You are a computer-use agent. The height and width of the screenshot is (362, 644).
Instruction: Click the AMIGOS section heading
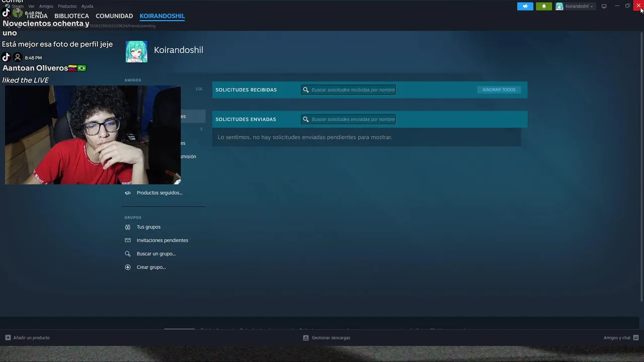[x=133, y=80]
